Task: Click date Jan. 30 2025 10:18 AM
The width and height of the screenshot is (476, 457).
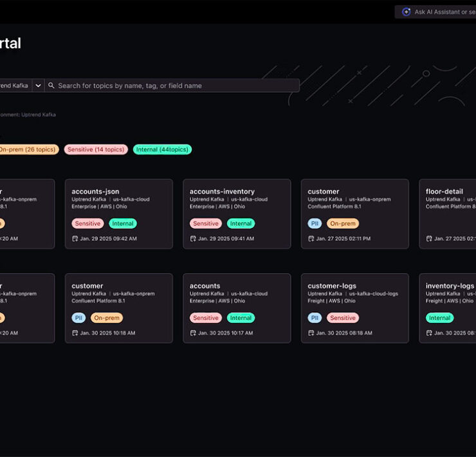Action: tap(108, 333)
